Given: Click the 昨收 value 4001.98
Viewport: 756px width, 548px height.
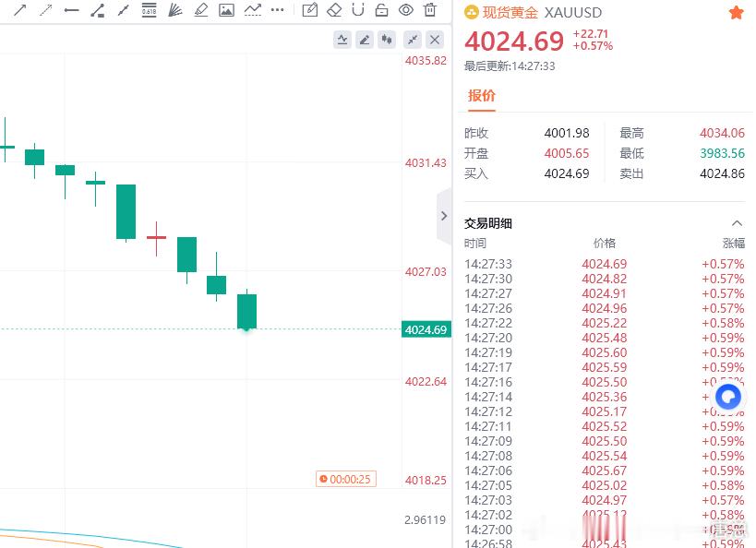Looking at the screenshot, I should [567, 133].
